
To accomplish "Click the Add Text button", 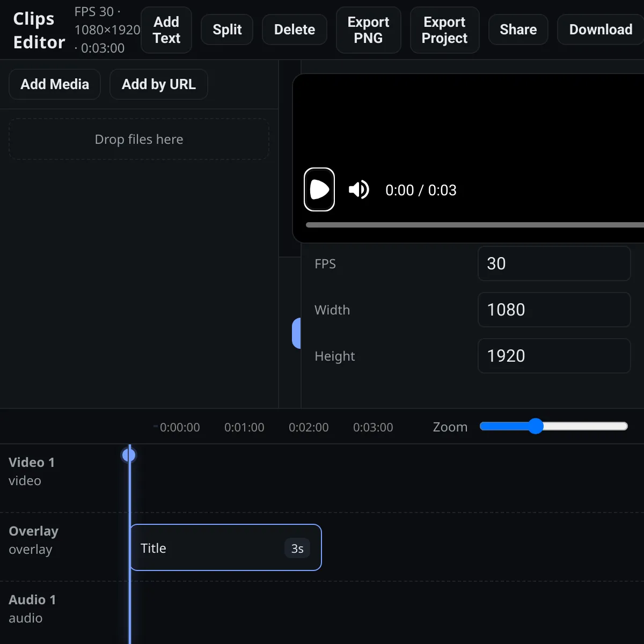I will [x=166, y=30].
